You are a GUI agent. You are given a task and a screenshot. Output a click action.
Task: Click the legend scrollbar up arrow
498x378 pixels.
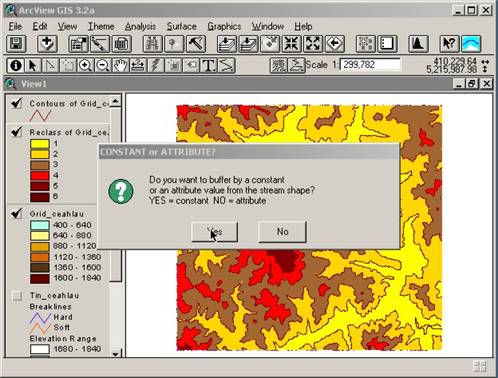(115, 100)
